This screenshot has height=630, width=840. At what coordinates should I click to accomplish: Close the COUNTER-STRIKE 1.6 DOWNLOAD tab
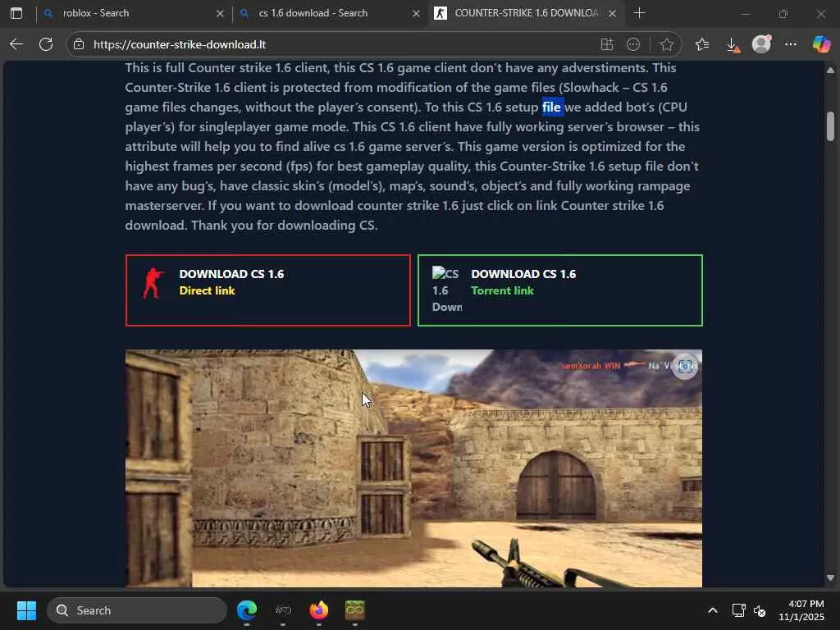[x=612, y=13]
